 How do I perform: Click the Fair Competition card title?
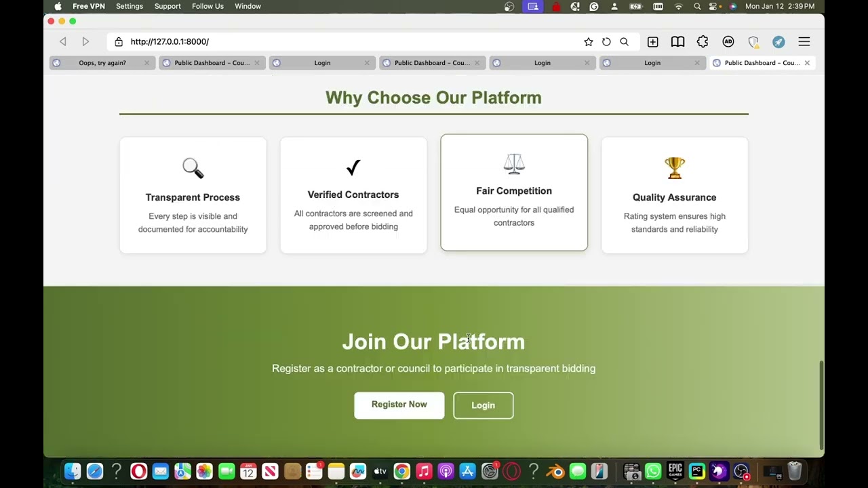pyautogui.click(x=514, y=191)
